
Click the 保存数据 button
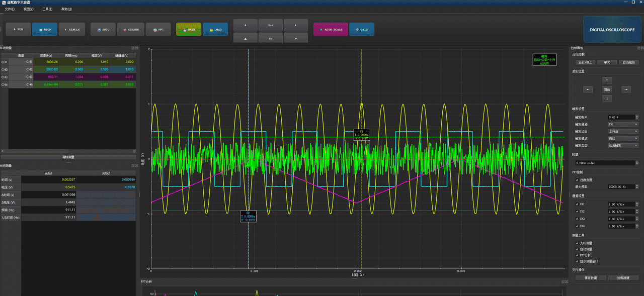point(590,277)
